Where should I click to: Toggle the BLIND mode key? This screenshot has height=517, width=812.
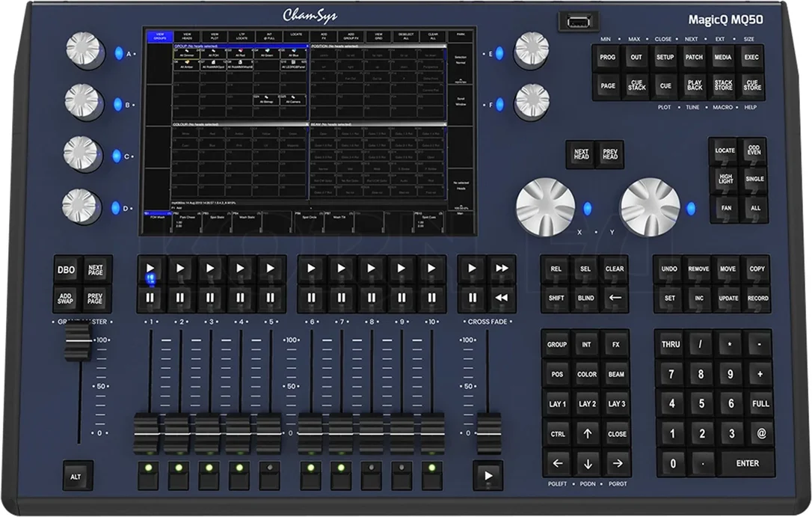tap(585, 298)
